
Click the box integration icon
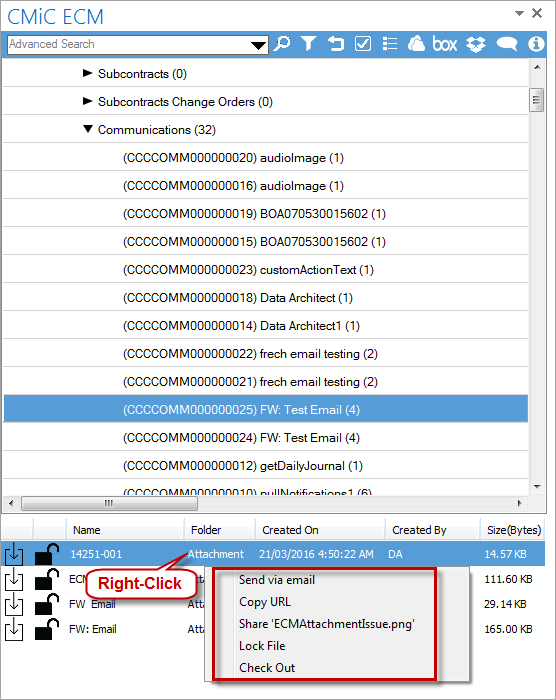tap(444, 44)
